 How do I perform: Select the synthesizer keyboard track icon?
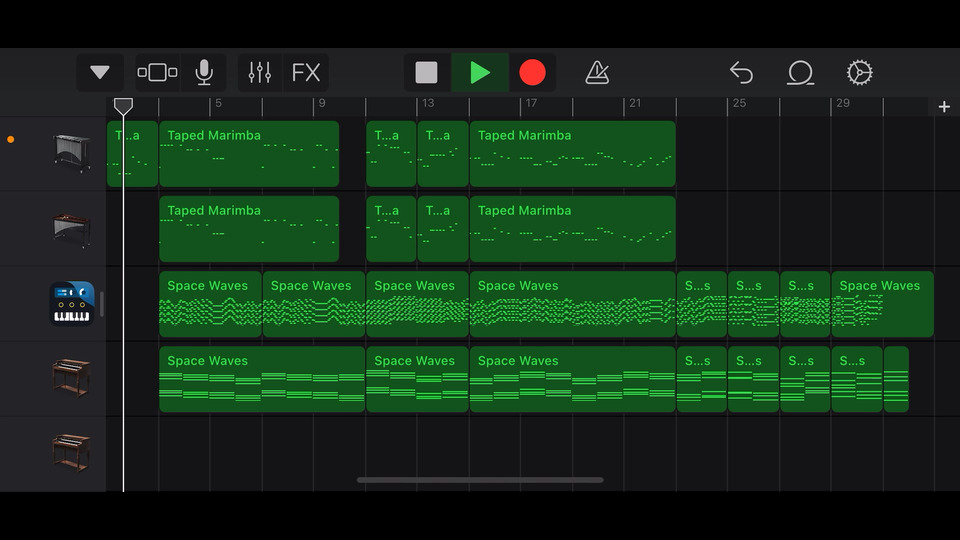72,304
